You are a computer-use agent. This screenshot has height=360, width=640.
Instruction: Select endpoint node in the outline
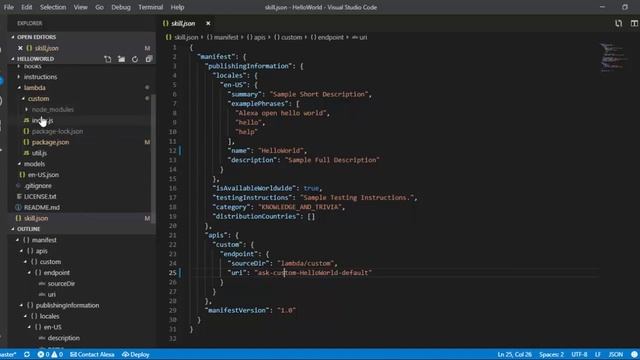56,273
